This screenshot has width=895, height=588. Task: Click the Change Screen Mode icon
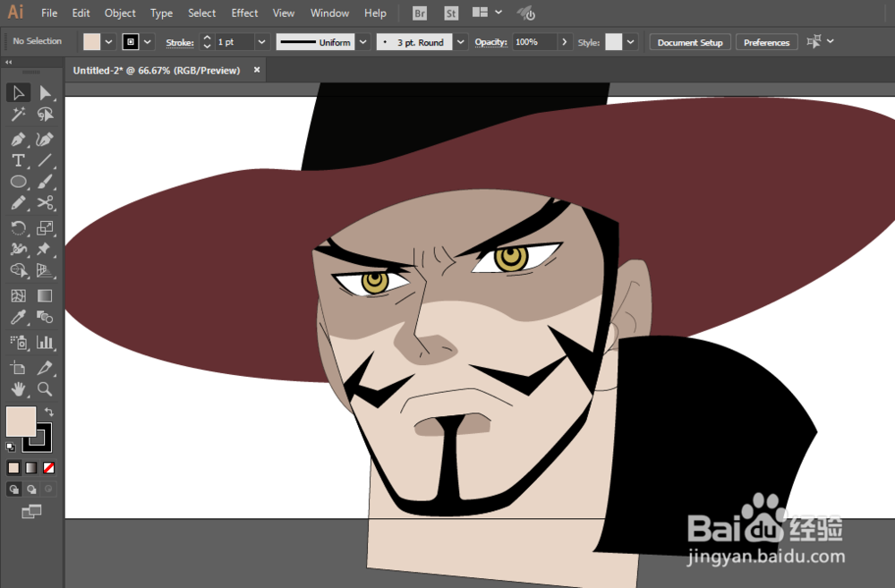click(31, 512)
